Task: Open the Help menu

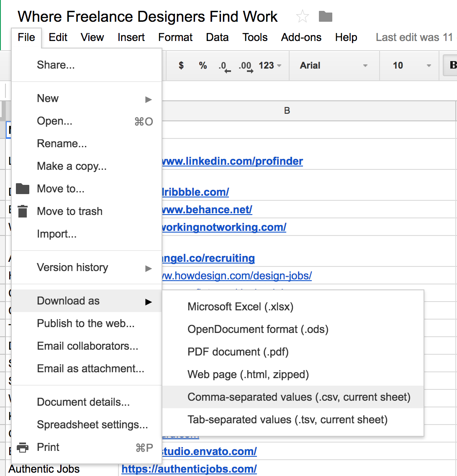Action: click(346, 37)
